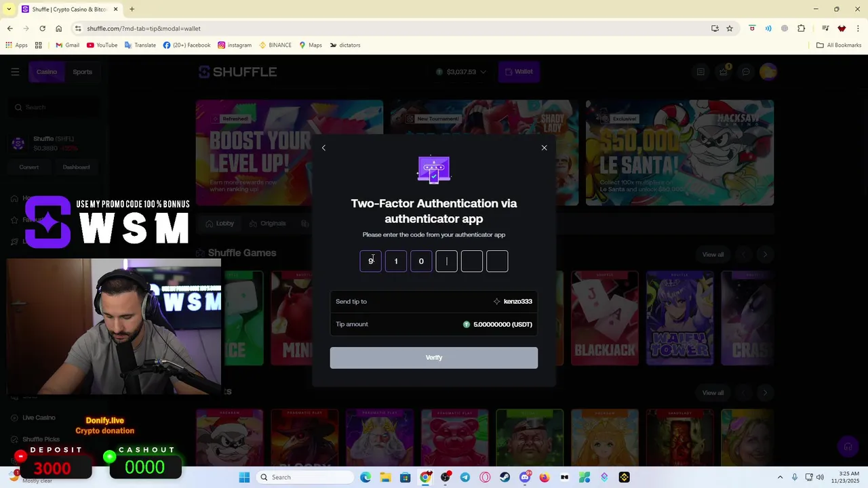The width and height of the screenshot is (868, 488).
Task: Open the Apps bookmark shortcut
Action: click(x=17, y=45)
